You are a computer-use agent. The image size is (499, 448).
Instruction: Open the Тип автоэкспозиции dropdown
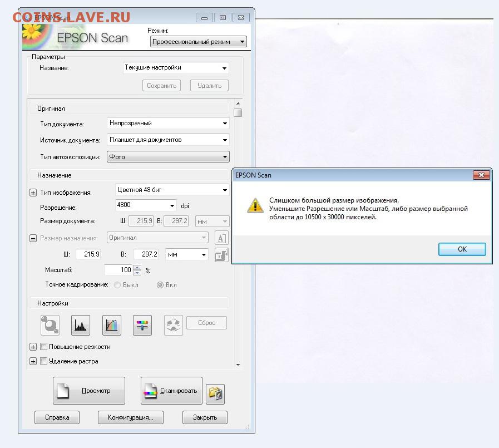(168, 156)
